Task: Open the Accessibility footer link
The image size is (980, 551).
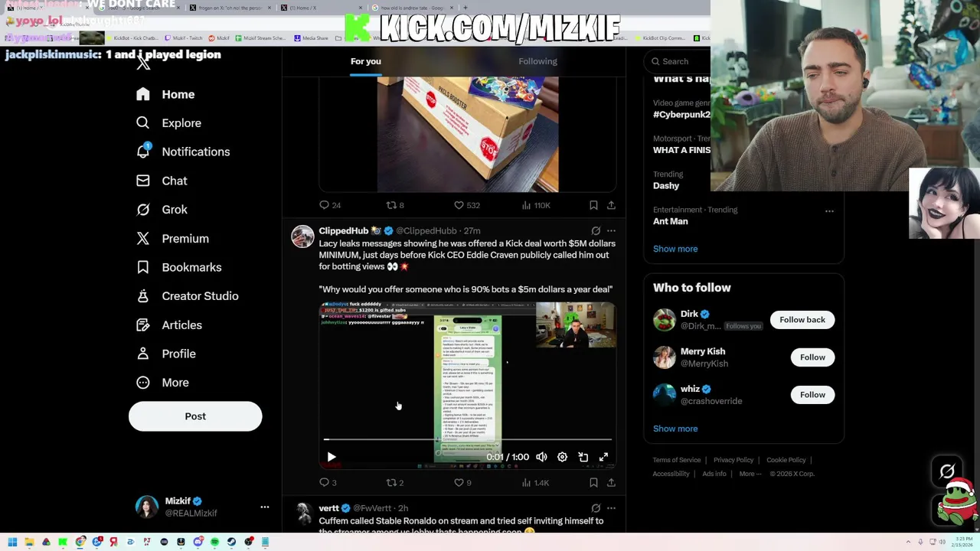Action: pos(671,474)
